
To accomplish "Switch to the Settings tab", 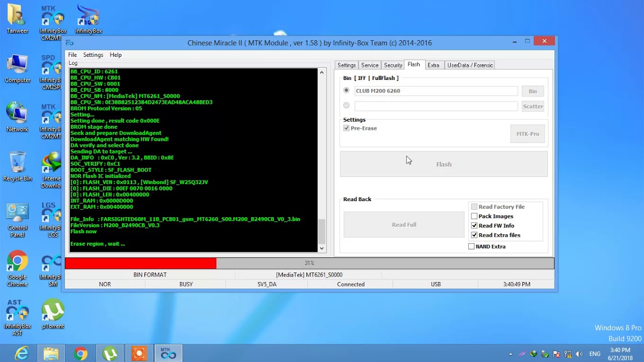I will [347, 65].
